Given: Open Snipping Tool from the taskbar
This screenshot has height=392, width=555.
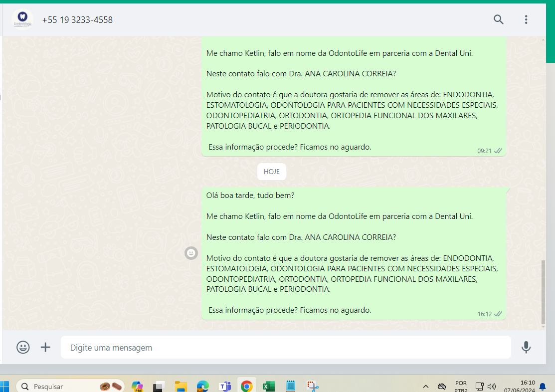Looking at the screenshot, I should coord(313,387).
